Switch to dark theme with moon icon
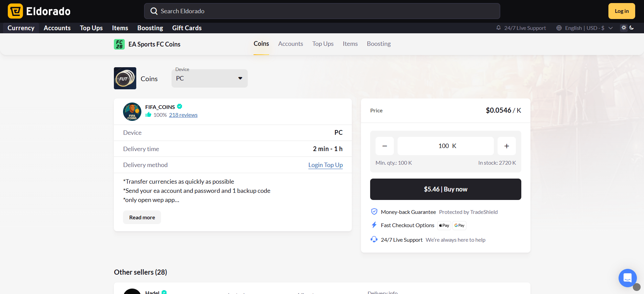 (x=632, y=28)
